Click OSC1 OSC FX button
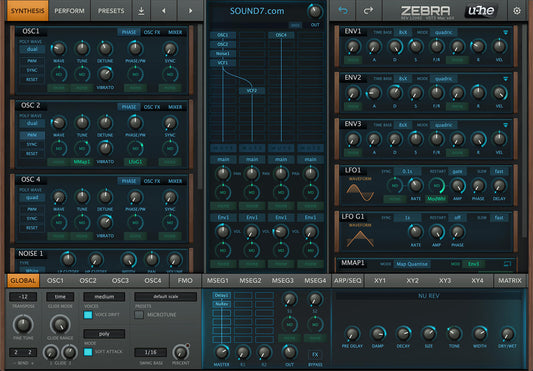This screenshot has width=533, height=371. [x=152, y=32]
